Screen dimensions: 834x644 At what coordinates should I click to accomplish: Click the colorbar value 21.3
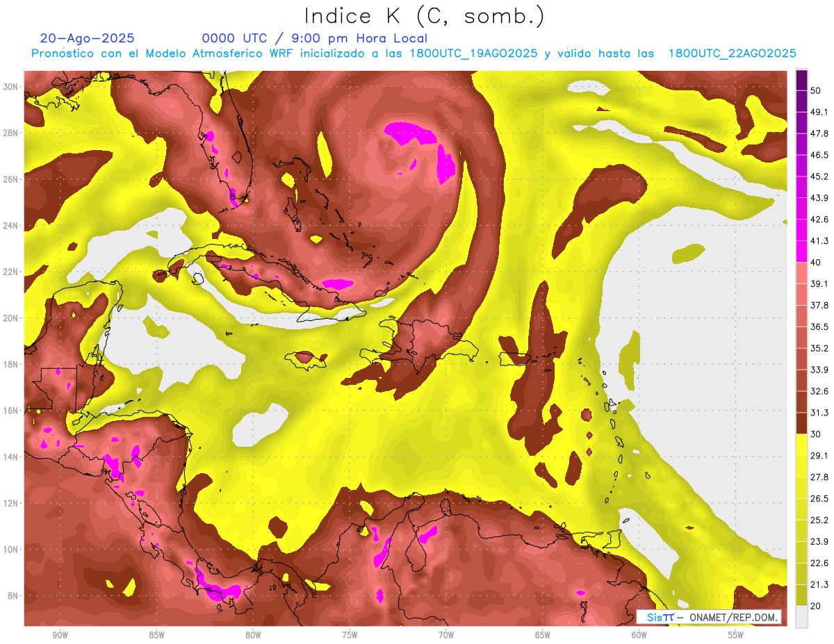(819, 585)
